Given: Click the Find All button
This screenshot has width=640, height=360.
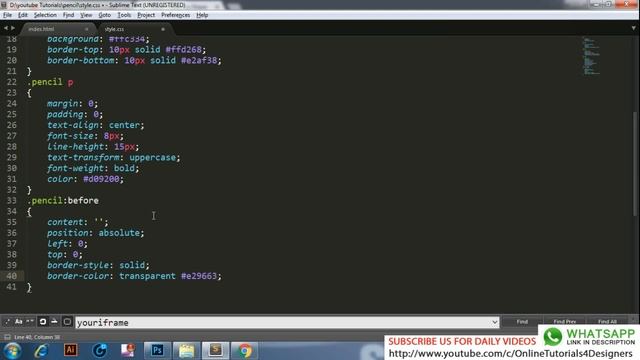Looking at the screenshot, I should pyautogui.click(x=607, y=322).
